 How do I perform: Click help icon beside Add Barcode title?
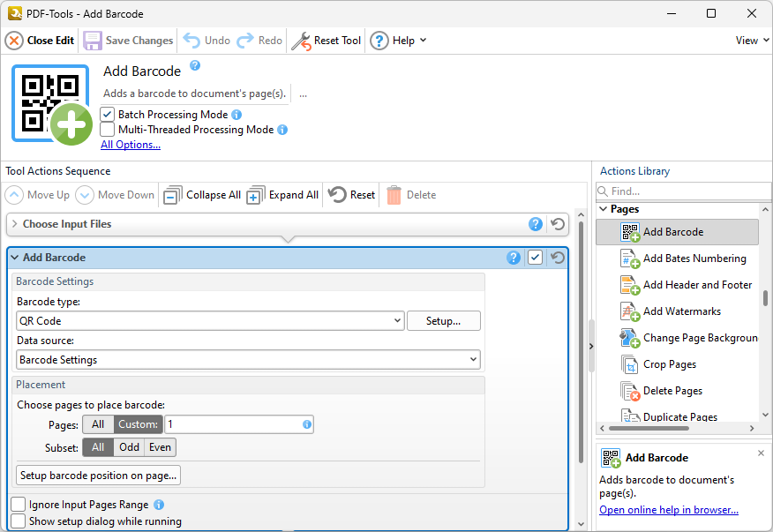point(195,65)
